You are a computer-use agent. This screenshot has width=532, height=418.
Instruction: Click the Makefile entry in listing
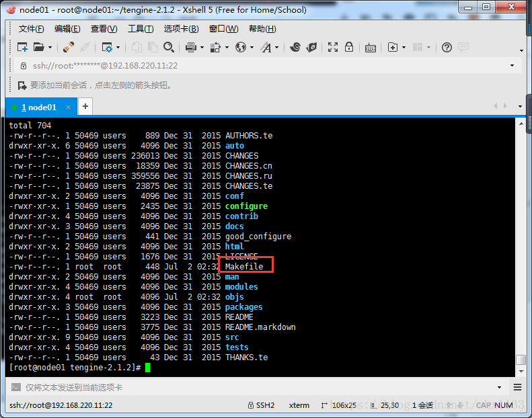click(244, 267)
